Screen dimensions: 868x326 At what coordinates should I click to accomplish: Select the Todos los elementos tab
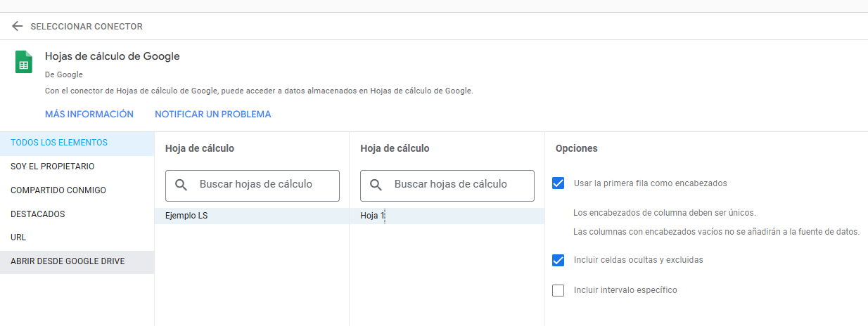[77, 143]
